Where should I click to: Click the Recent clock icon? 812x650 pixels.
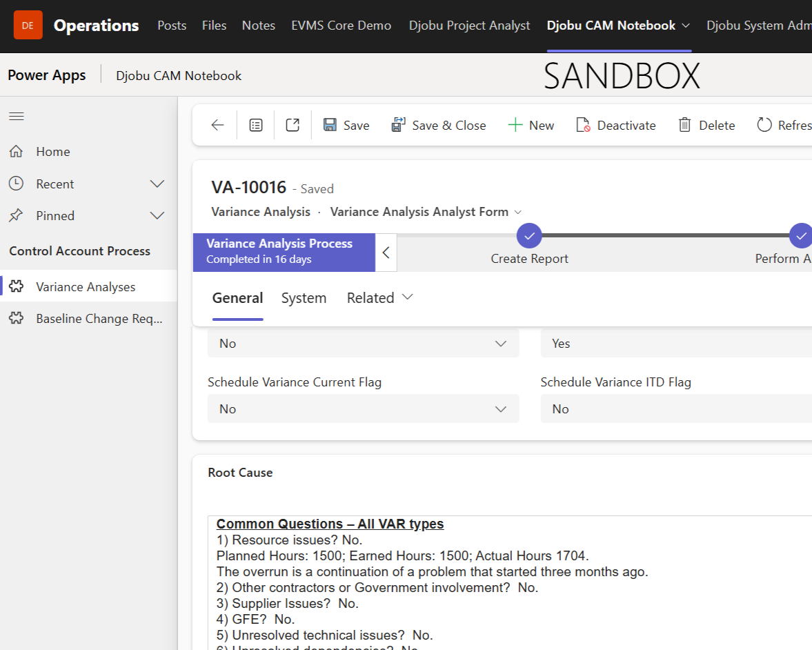tap(16, 184)
